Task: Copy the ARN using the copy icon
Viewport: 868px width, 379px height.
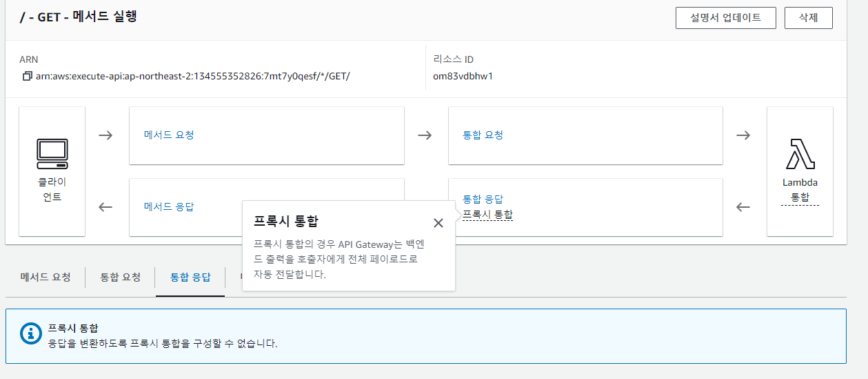Action: 27,76
